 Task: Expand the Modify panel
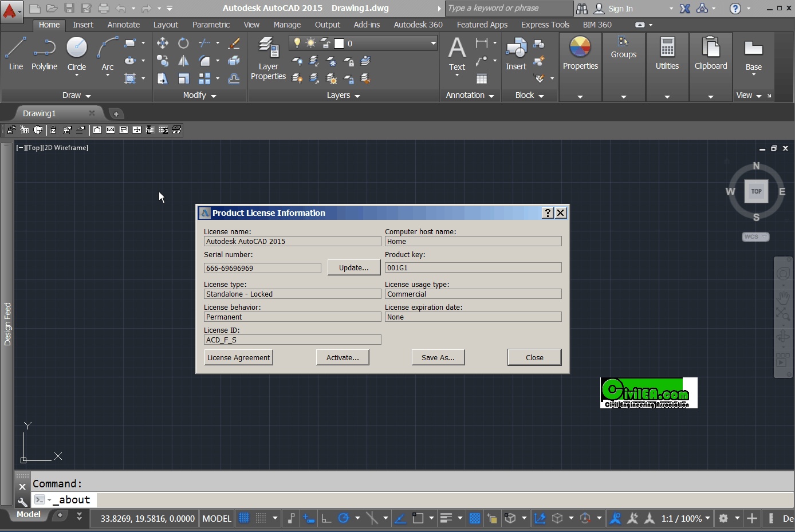tap(199, 95)
